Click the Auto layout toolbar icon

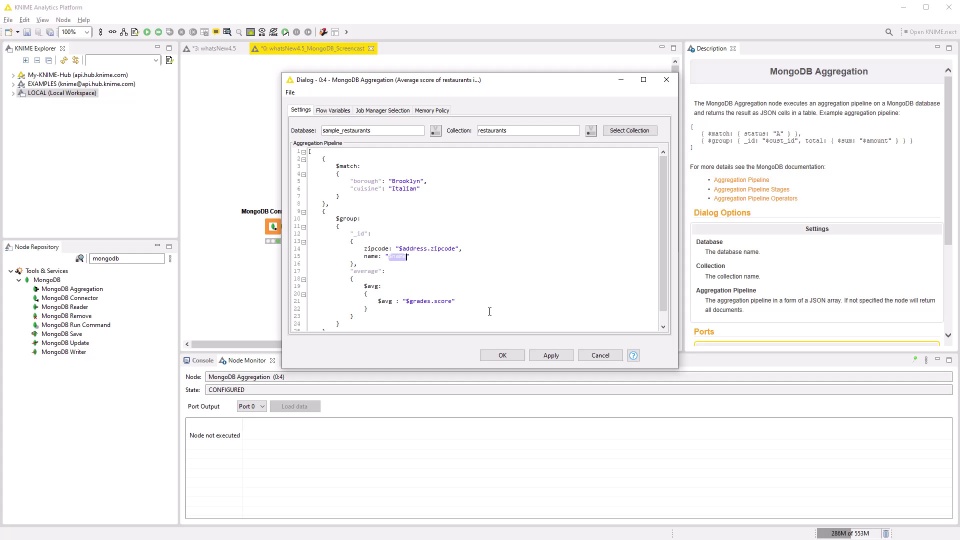click(124, 32)
